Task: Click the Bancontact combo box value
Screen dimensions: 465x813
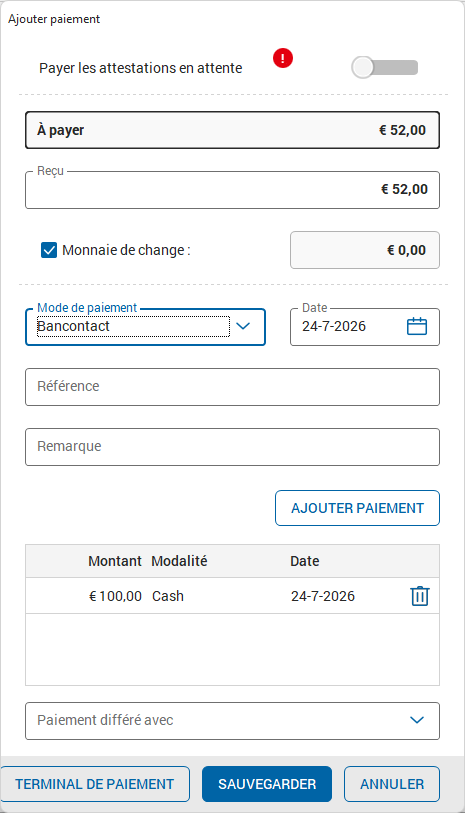Action: click(x=133, y=327)
